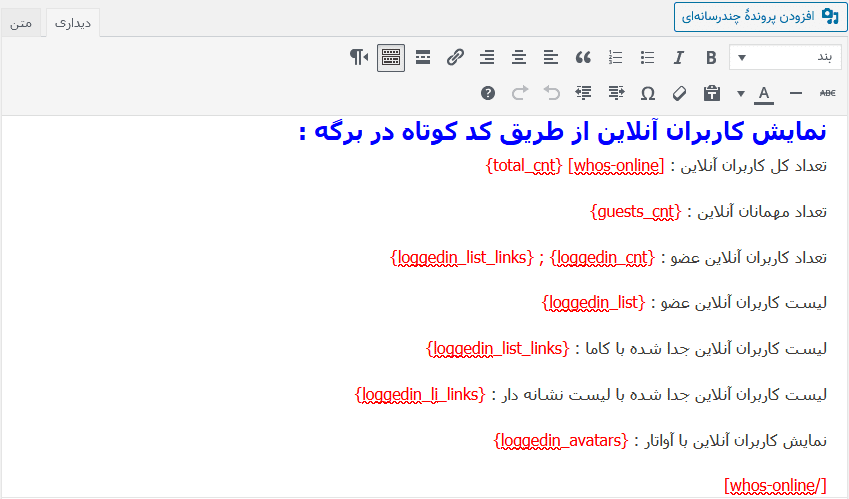Image resolution: width=849 pixels, height=499 pixels.
Task: Insert a special character with the Omega icon
Action: tap(648, 93)
